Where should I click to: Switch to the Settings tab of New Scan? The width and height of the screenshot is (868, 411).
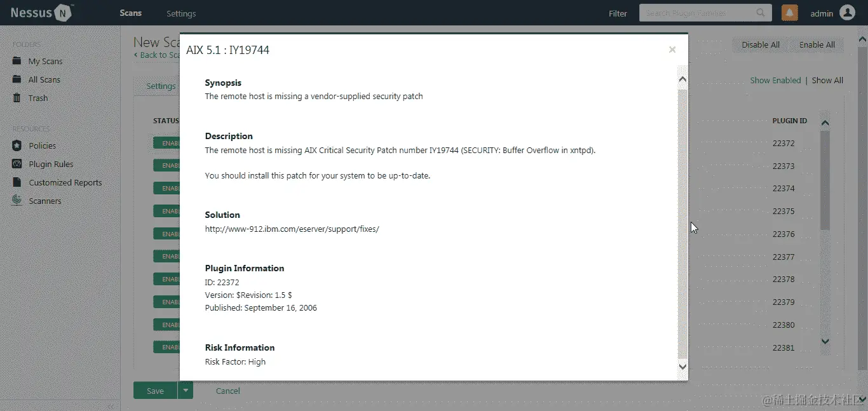[161, 86]
